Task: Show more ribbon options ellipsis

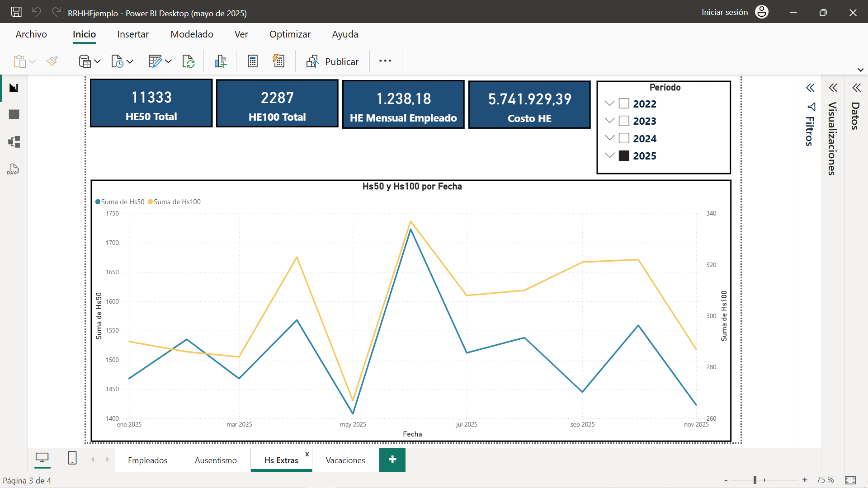Action: [385, 61]
